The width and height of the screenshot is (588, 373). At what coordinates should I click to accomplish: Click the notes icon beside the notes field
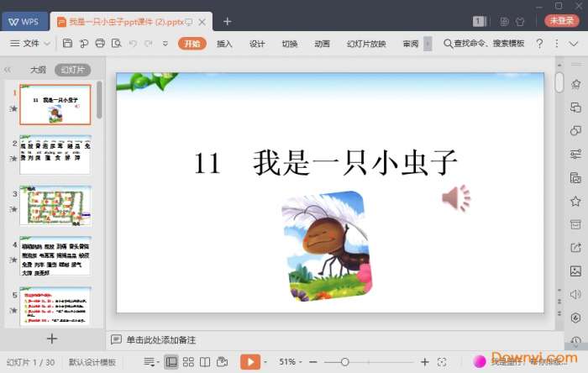[x=116, y=339]
